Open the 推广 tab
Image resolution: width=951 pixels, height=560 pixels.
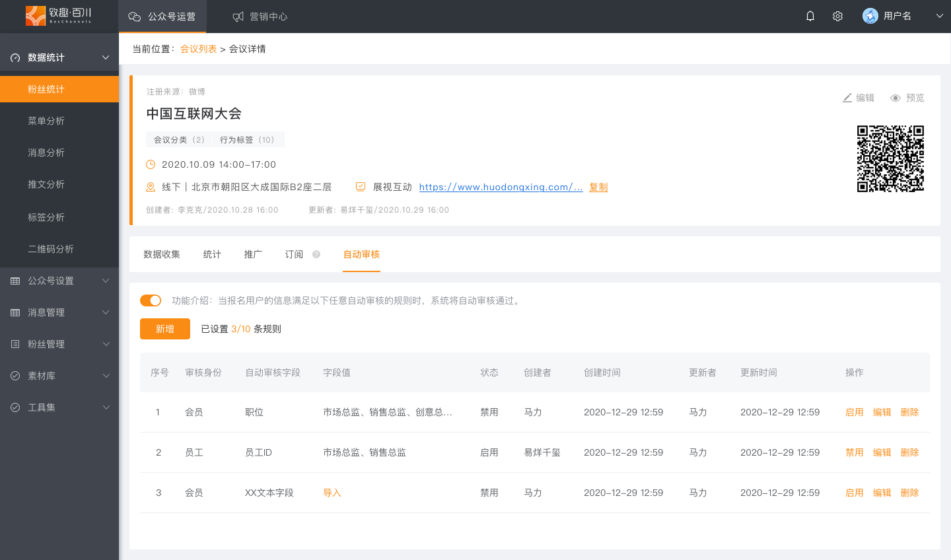tap(253, 254)
